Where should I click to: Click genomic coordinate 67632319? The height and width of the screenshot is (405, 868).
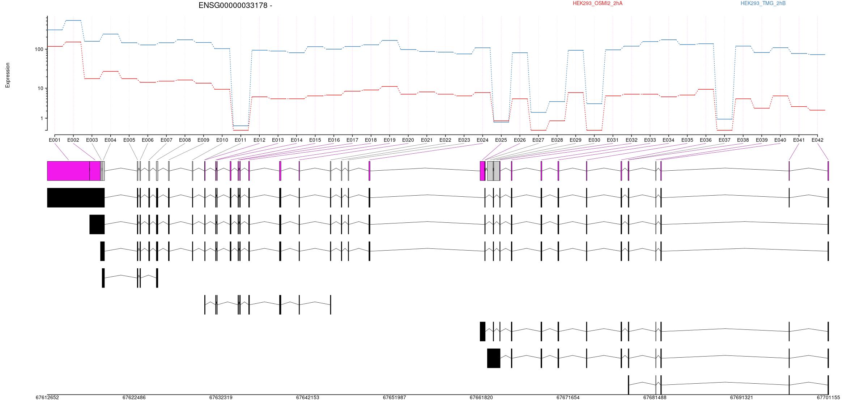click(x=221, y=397)
